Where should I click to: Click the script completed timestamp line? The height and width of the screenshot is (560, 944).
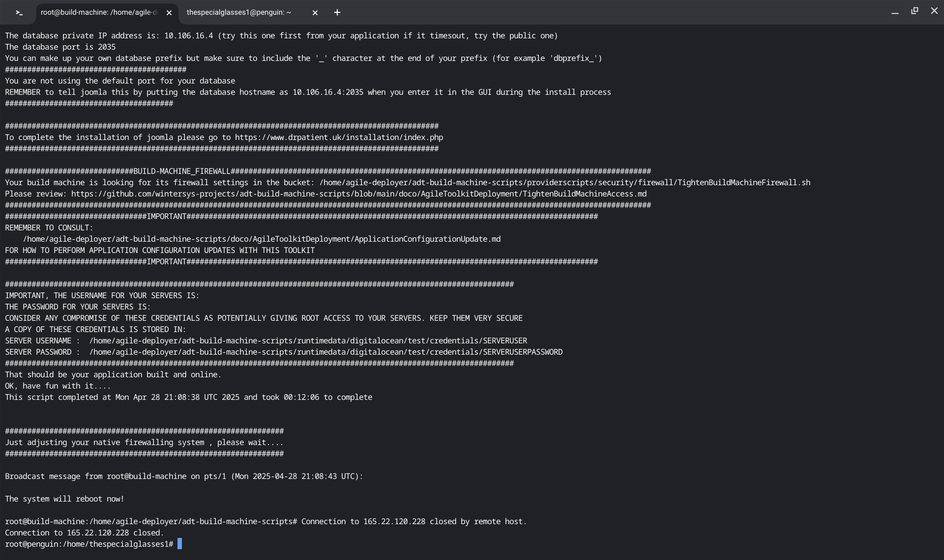(188, 397)
